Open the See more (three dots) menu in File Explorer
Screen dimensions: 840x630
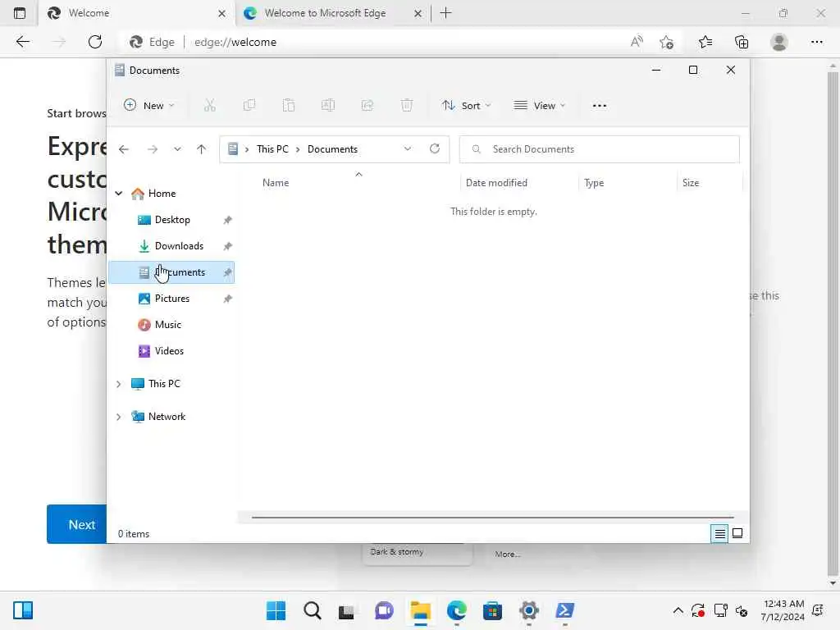tap(600, 106)
